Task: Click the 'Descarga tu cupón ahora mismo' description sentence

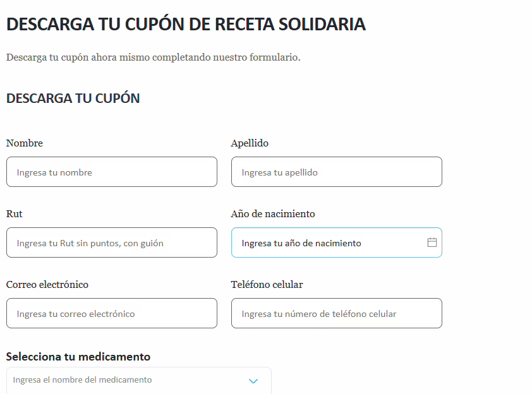Action: [154, 57]
